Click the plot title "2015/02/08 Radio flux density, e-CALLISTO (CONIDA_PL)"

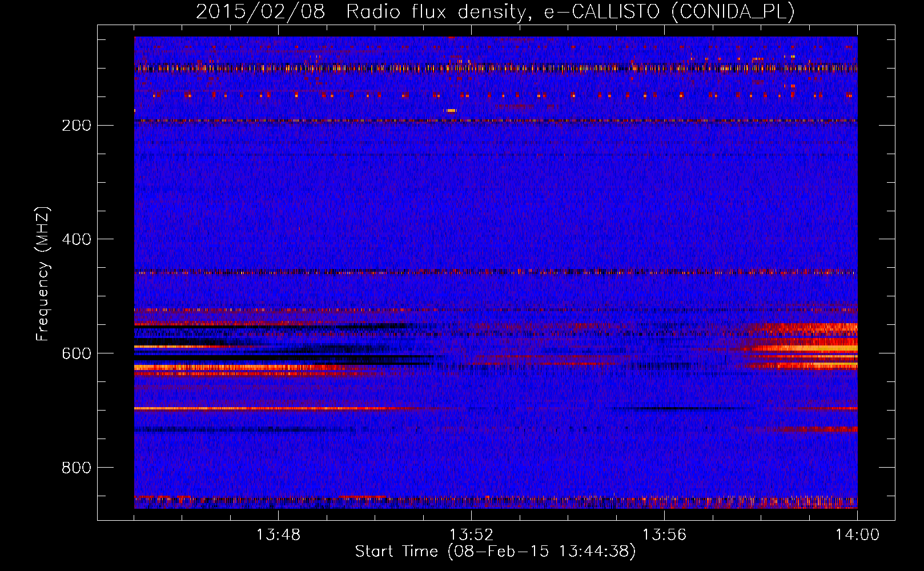tap(495, 11)
